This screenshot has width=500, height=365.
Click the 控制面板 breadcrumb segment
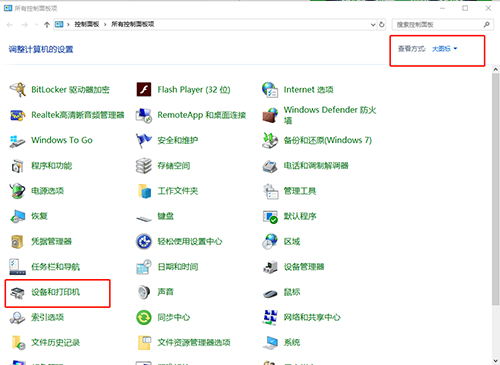(87, 24)
